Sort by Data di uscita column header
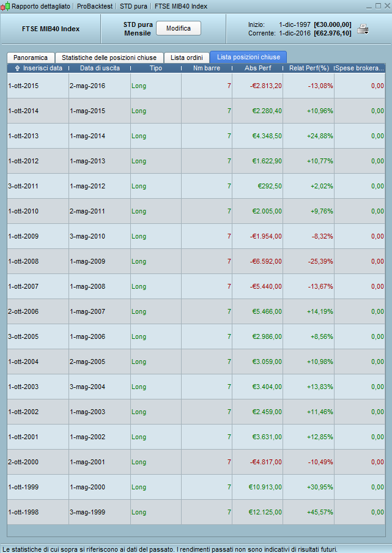The width and height of the screenshot is (392, 553). pyautogui.click(x=100, y=68)
